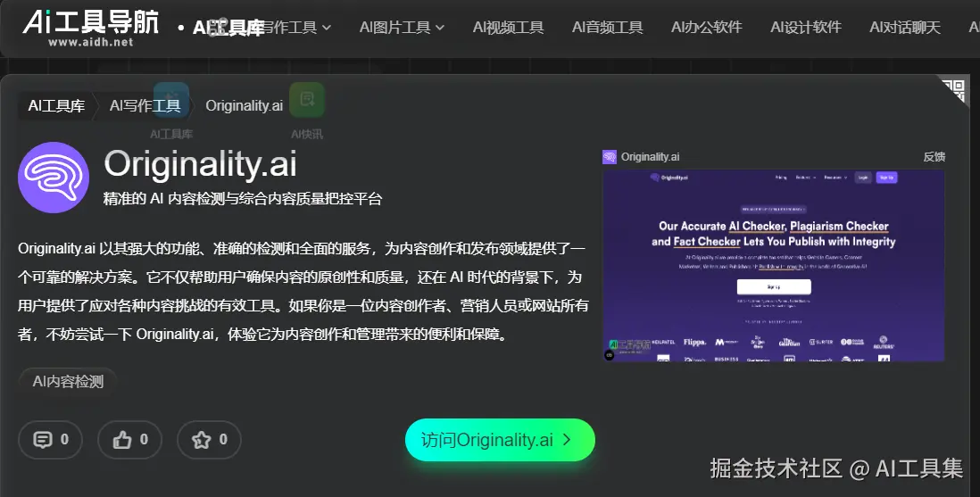The height and width of the screenshot is (497, 980).
Task: Open AI设计软件 category
Action: point(806,28)
